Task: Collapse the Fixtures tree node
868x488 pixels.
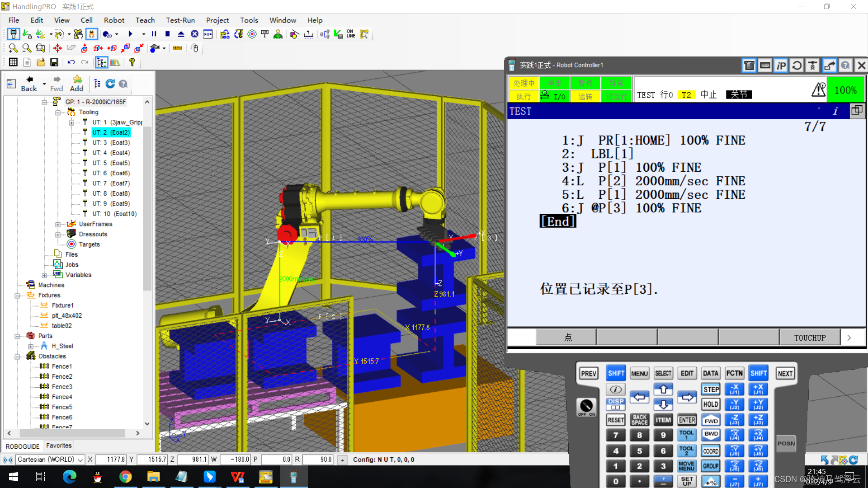Action: [17, 296]
